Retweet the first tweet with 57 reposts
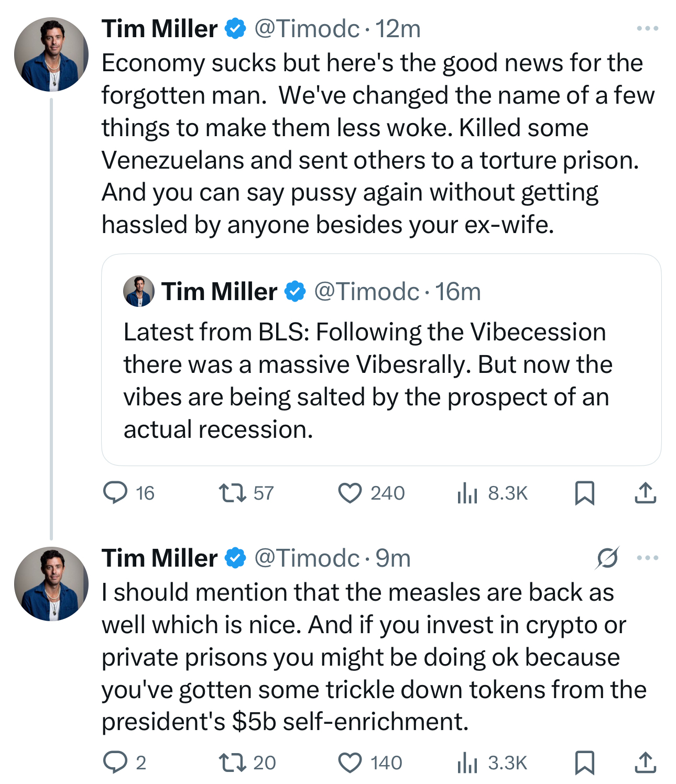 click(232, 493)
